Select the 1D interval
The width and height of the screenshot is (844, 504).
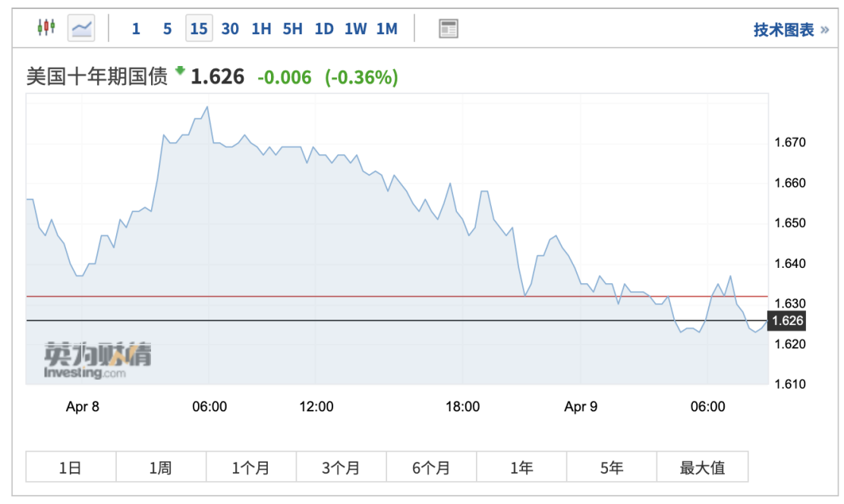coord(324,29)
